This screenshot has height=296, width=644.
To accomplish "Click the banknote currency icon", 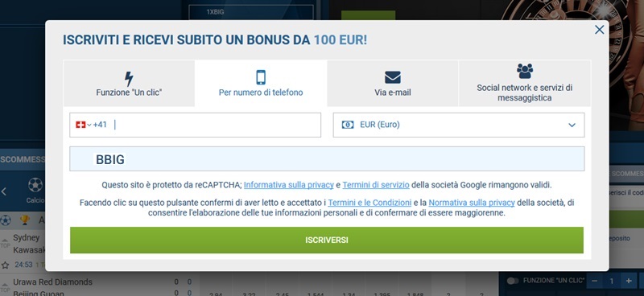I will 348,125.
